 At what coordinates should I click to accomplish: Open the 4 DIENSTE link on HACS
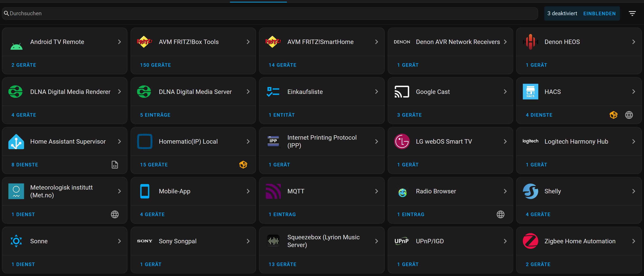tap(539, 115)
